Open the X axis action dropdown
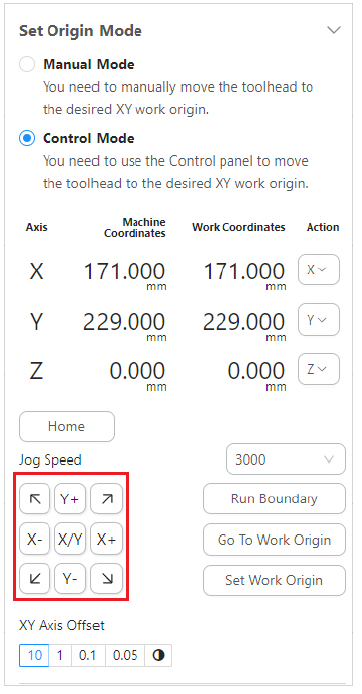The height and width of the screenshot is (694, 362). pyautogui.click(x=319, y=270)
